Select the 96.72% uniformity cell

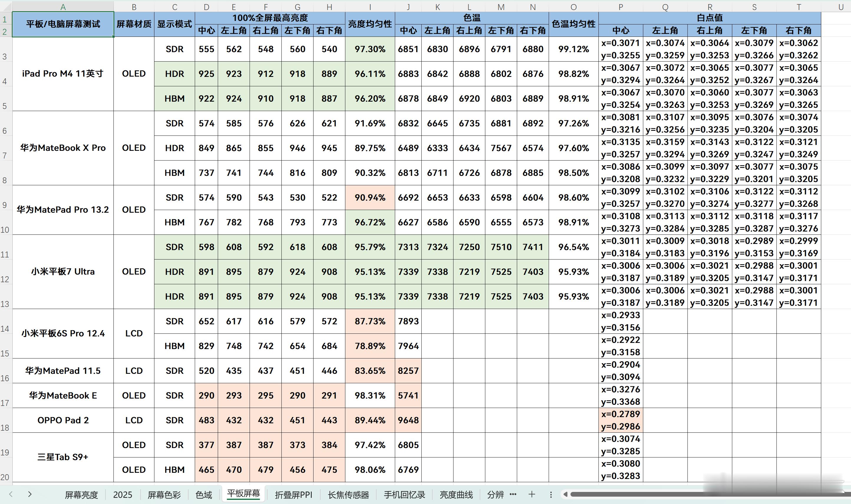tap(370, 222)
